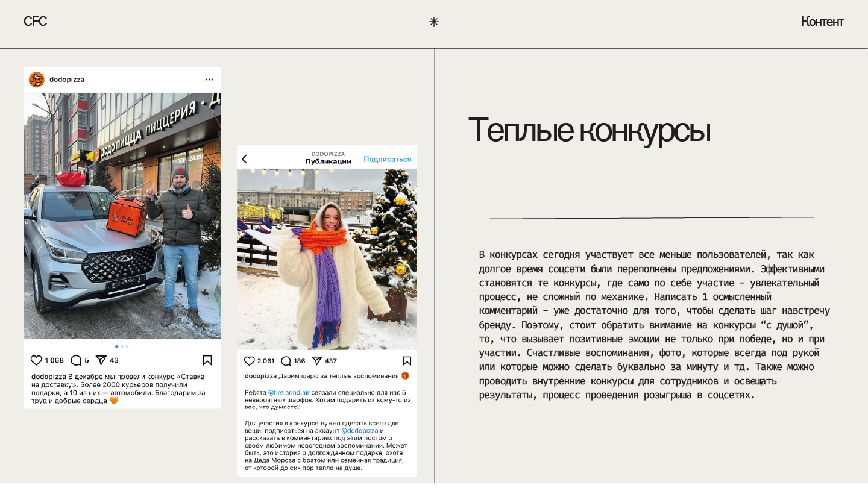Share the scarf giveaway post

[316, 361]
